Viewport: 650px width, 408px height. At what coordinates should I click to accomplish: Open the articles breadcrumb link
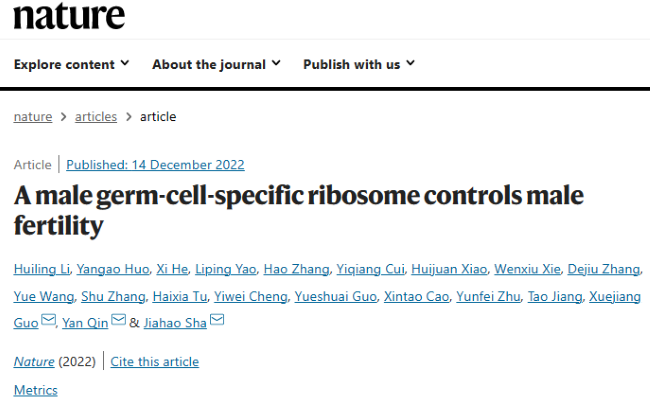click(96, 117)
